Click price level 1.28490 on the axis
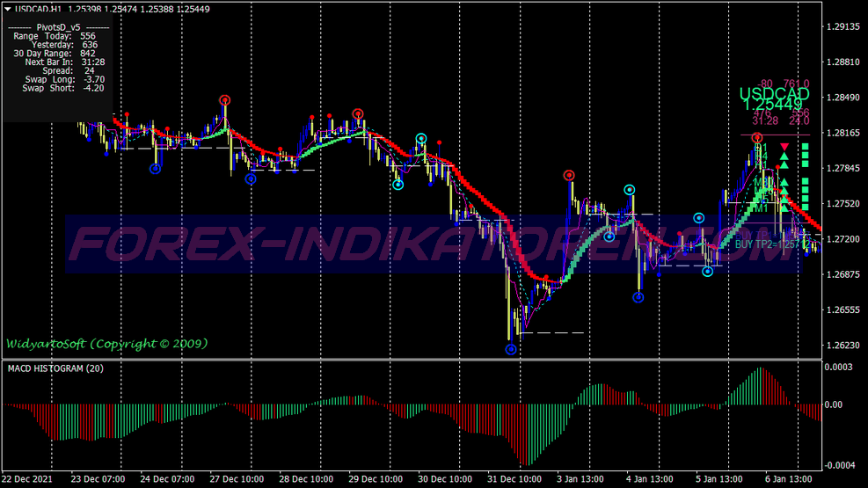This screenshot has width=868, height=488. (843, 98)
